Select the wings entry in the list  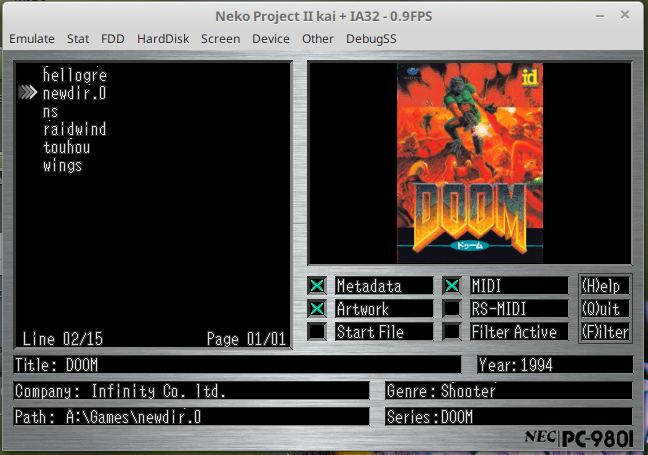(62, 166)
